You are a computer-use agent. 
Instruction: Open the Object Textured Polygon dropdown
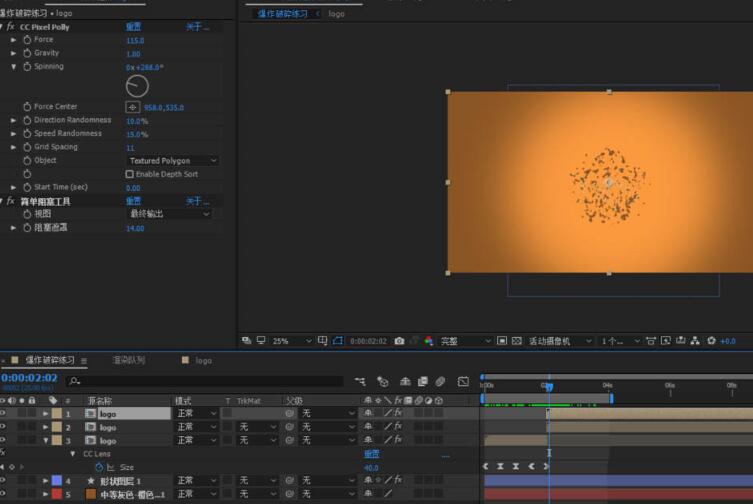(173, 160)
